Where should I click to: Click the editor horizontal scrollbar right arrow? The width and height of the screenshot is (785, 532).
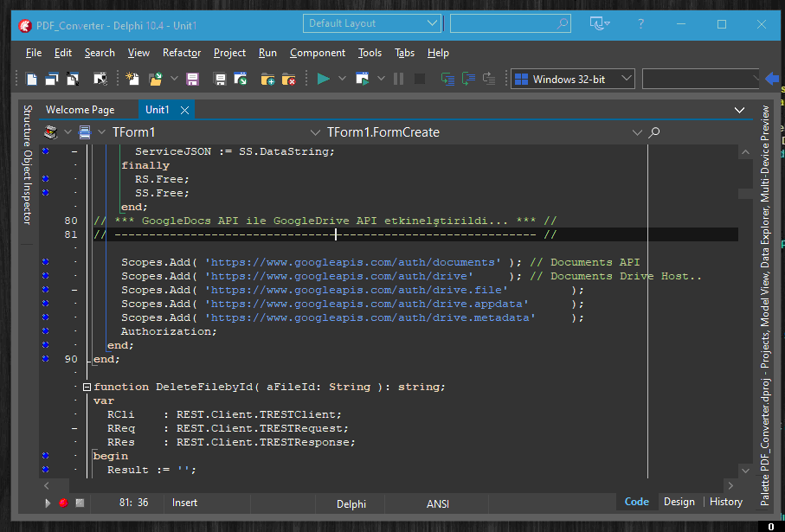click(x=730, y=485)
